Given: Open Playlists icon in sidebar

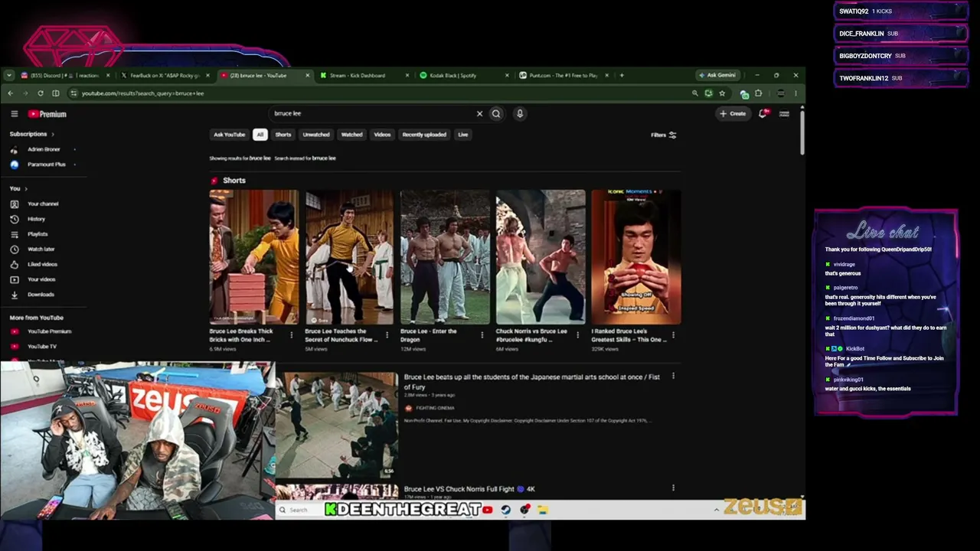Looking at the screenshot, I should pyautogui.click(x=15, y=234).
